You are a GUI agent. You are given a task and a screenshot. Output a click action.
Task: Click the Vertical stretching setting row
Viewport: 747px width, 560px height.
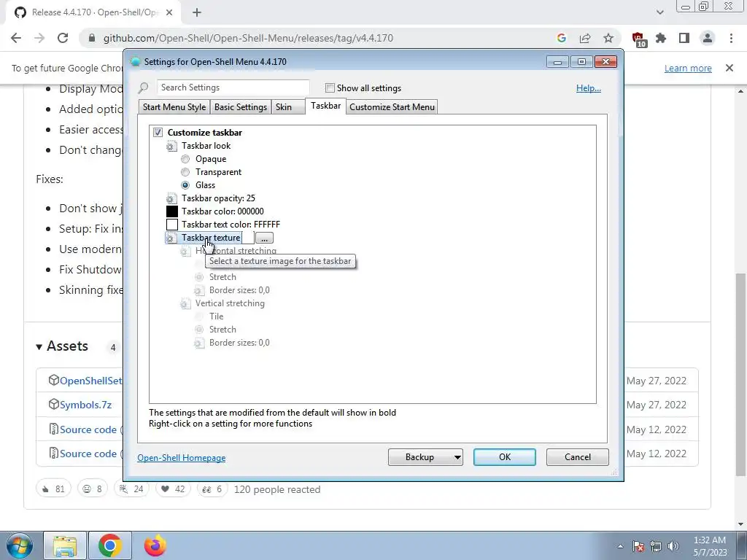[230, 303]
